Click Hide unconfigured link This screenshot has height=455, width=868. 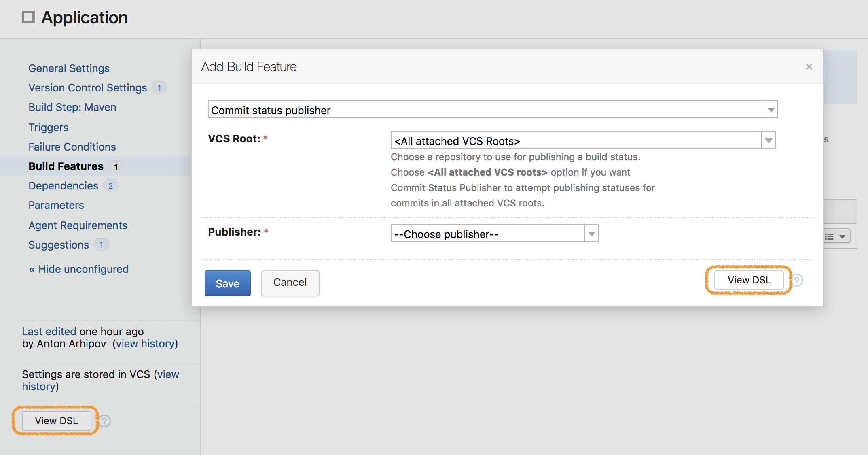click(79, 269)
